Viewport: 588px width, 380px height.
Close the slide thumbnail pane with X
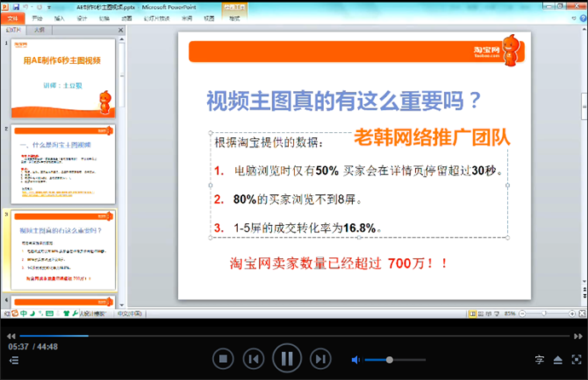tap(121, 30)
